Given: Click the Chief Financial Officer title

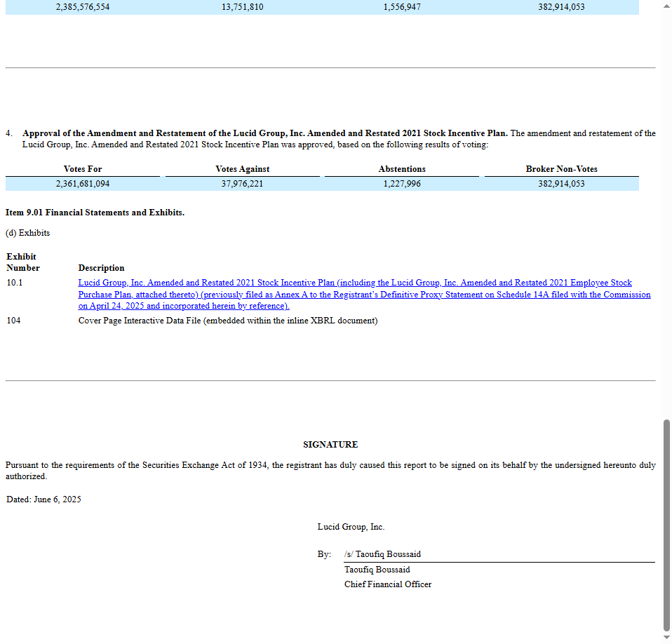Looking at the screenshot, I should [x=388, y=584].
